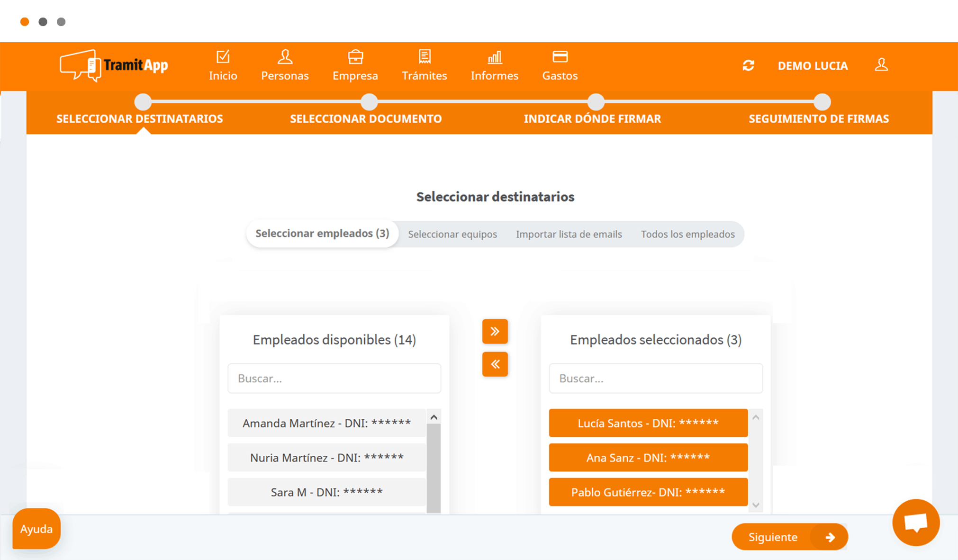Move all employees to selected list

495,331
